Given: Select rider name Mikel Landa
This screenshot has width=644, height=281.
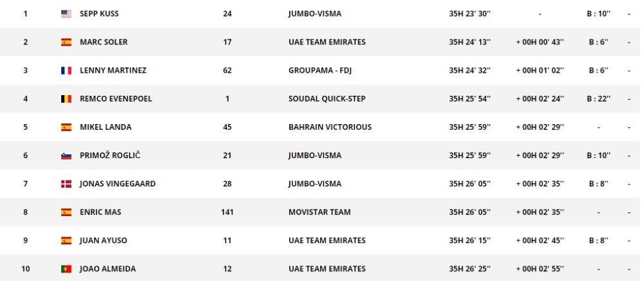Looking at the screenshot, I should (106, 127).
